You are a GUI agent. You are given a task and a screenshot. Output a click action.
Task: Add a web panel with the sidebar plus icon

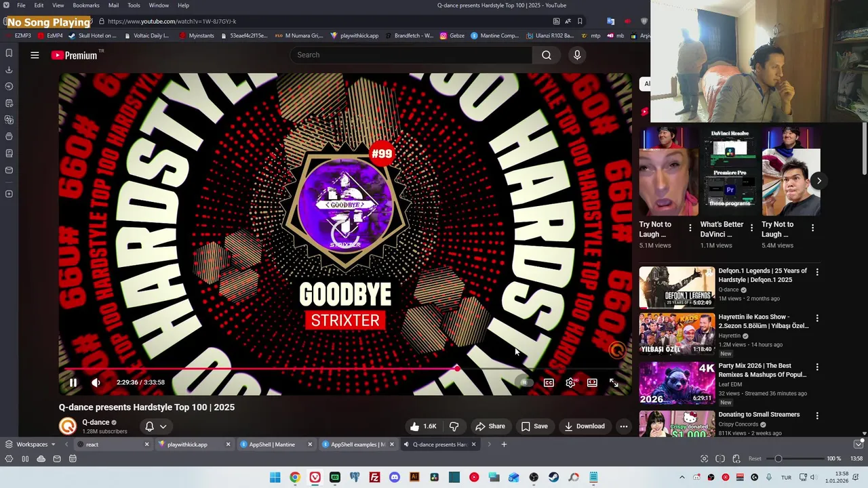click(9, 194)
